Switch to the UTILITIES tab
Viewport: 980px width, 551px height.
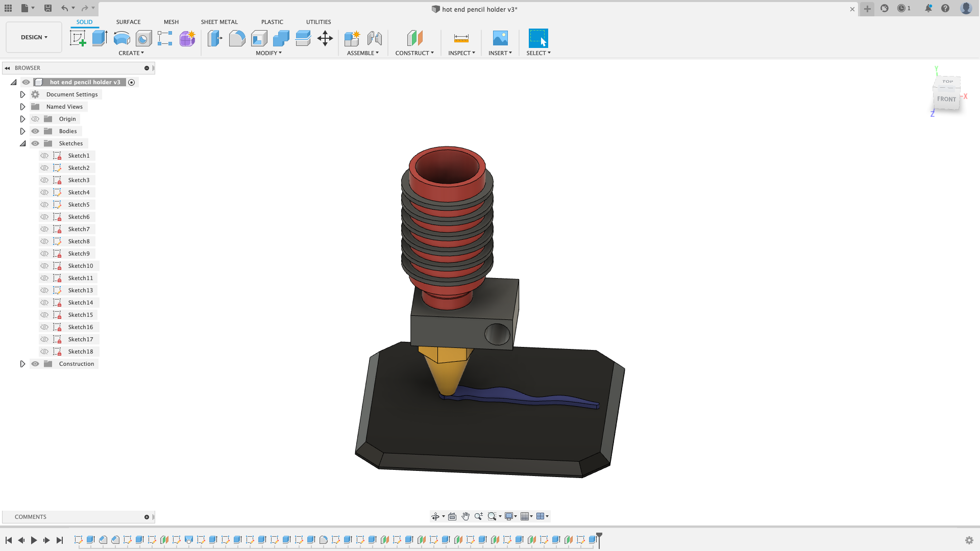coord(318,22)
